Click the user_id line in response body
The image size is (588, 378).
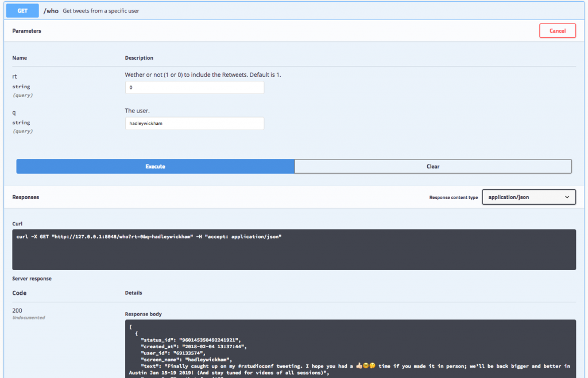(173, 353)
